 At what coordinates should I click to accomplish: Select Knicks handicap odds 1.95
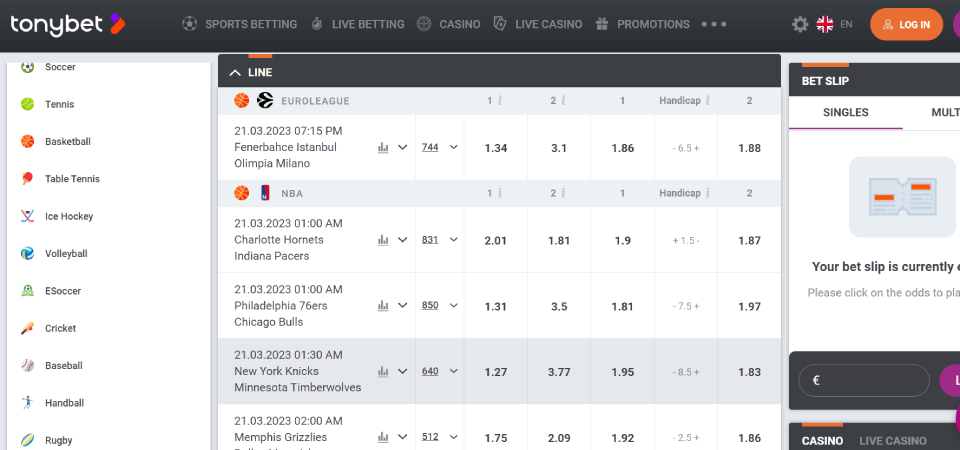pyautogui.click(x=623, y=372)
